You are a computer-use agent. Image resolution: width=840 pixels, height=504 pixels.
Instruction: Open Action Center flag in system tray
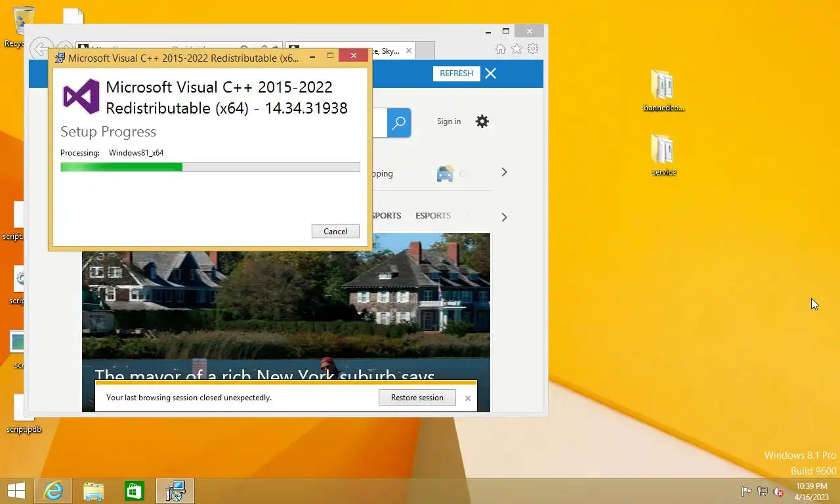pos(746,492)
